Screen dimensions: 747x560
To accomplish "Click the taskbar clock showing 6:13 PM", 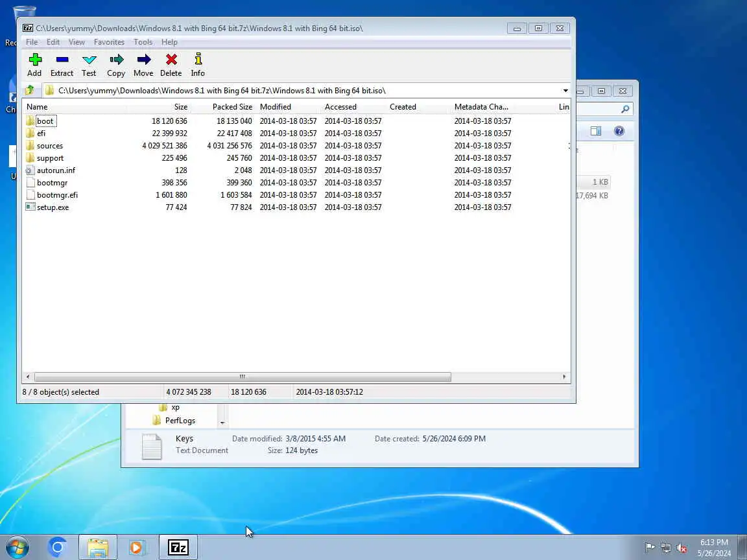I will click(714, 548).
